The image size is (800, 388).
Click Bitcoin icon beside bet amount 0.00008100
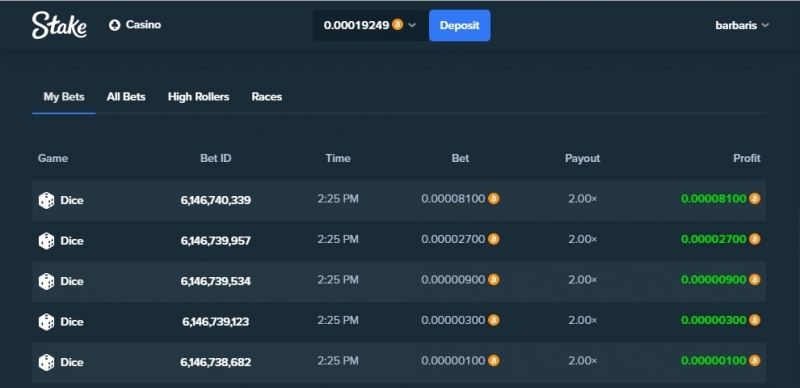pos(493,199)
